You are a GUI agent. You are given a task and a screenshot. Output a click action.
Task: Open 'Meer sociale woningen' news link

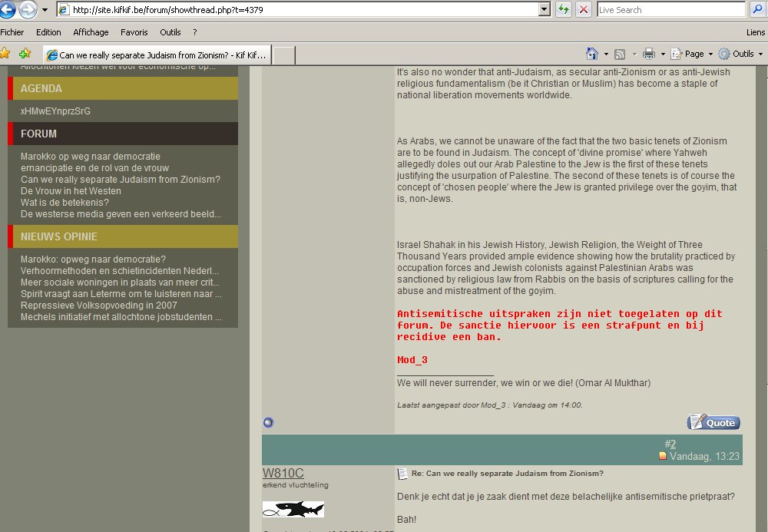[120, 283]
